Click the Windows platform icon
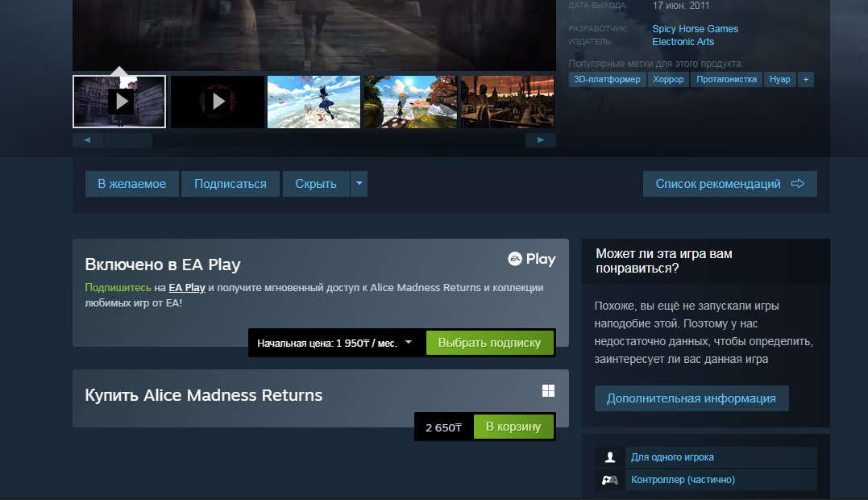 point(548,391)
